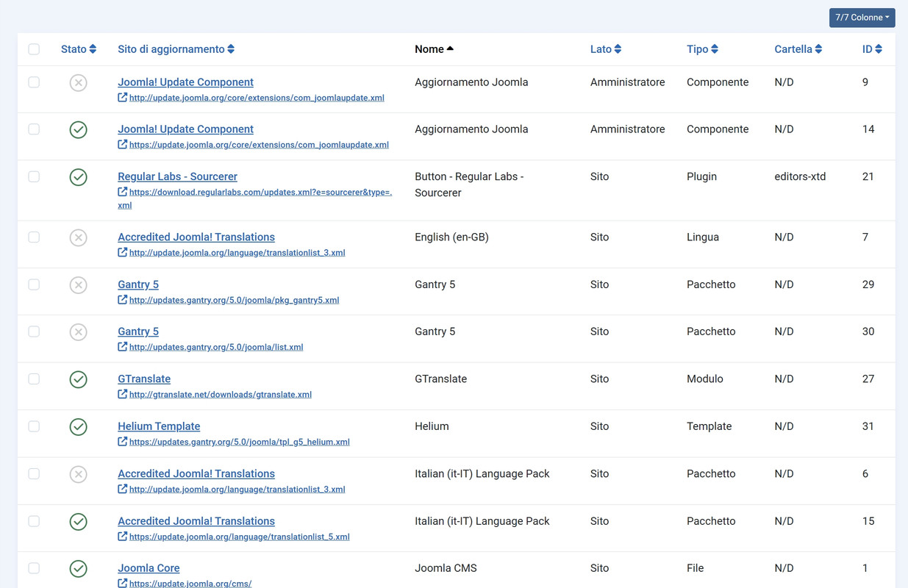Open Gantry 5 link for ID 30
The image size is (908, 588).
[x=138, y=331]
